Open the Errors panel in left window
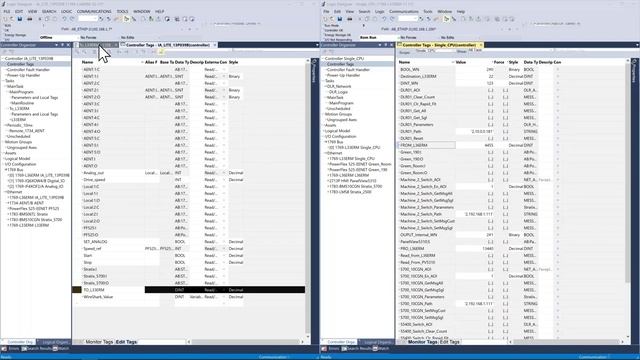The image size is (640, 360). coord(11,349)
